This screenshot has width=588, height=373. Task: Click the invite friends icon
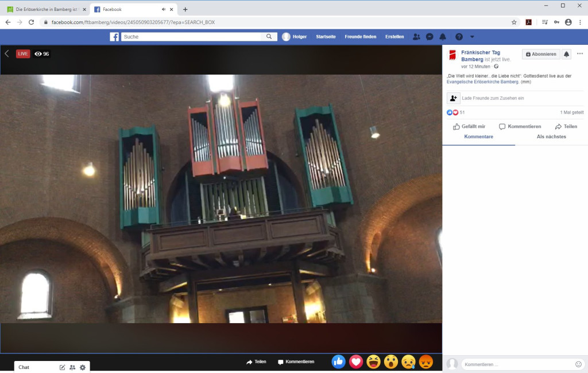click(x=454, y=98)
